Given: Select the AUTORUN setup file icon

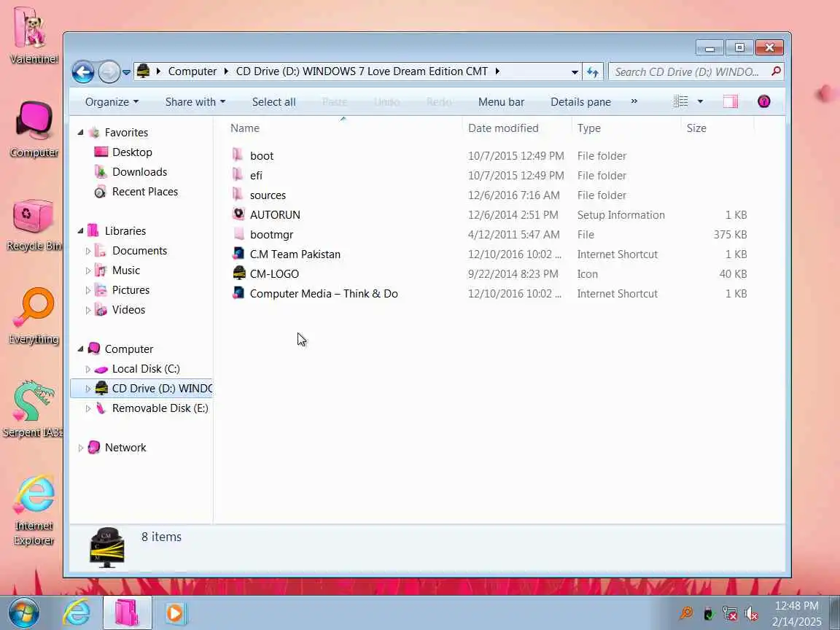Looking at the screenshot, I should [238, 214].
